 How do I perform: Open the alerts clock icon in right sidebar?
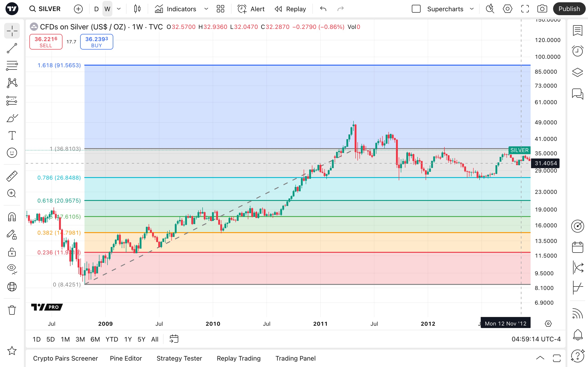click(x=577, y=51)
